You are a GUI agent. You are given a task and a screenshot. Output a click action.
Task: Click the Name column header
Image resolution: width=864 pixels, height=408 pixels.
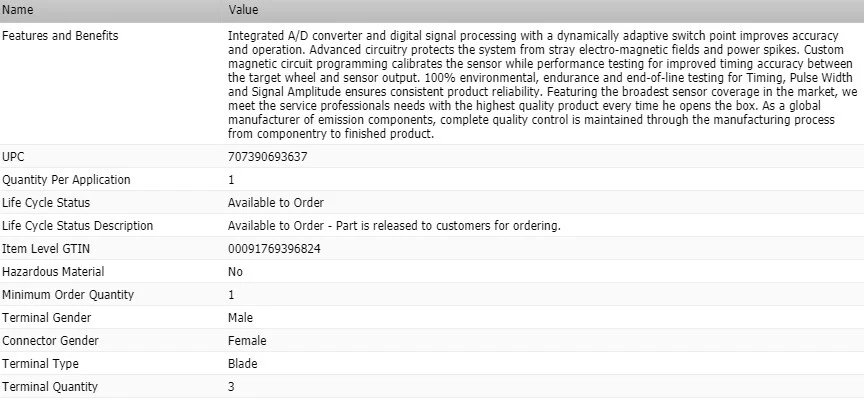click(x=18, y=10)
